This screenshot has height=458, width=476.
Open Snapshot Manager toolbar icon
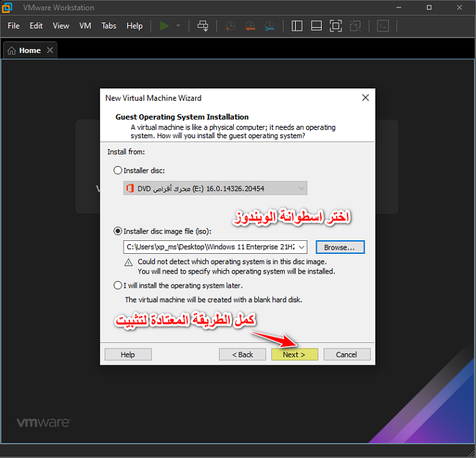[x=269, y=26]
